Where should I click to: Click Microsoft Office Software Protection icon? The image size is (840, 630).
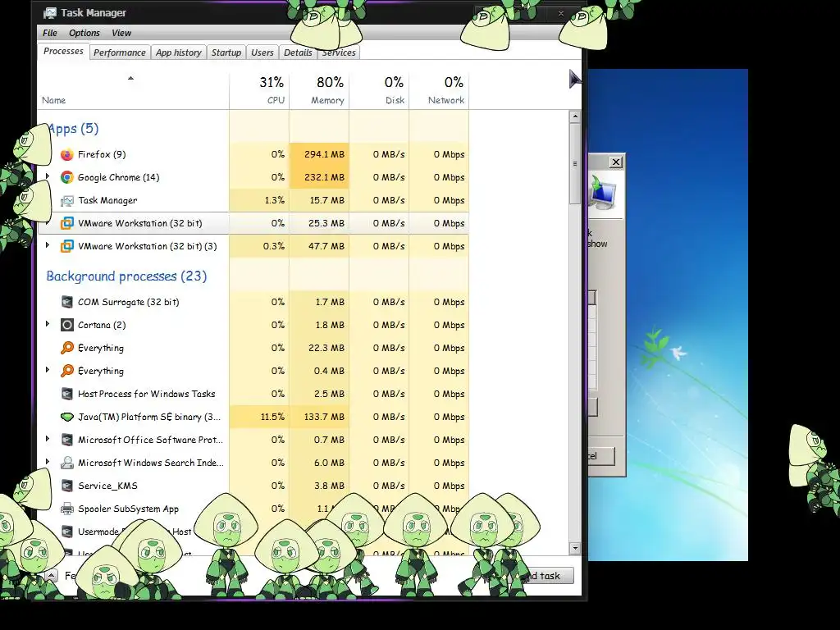[67, 440]
